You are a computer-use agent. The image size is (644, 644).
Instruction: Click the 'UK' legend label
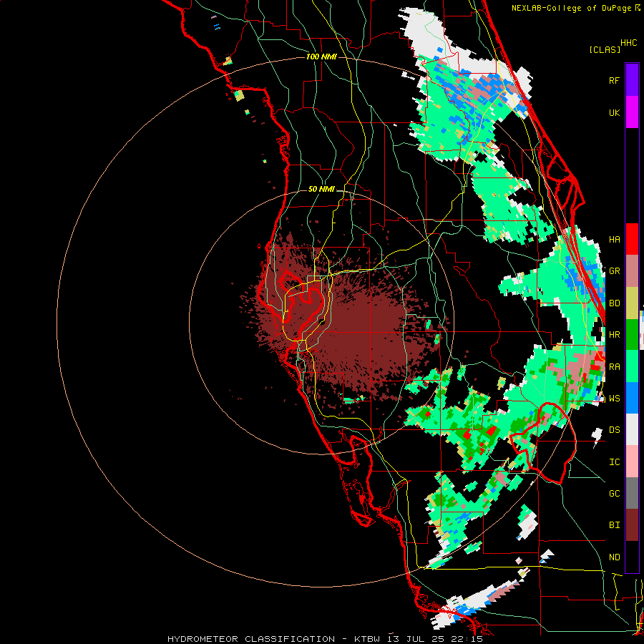point(614,112)
